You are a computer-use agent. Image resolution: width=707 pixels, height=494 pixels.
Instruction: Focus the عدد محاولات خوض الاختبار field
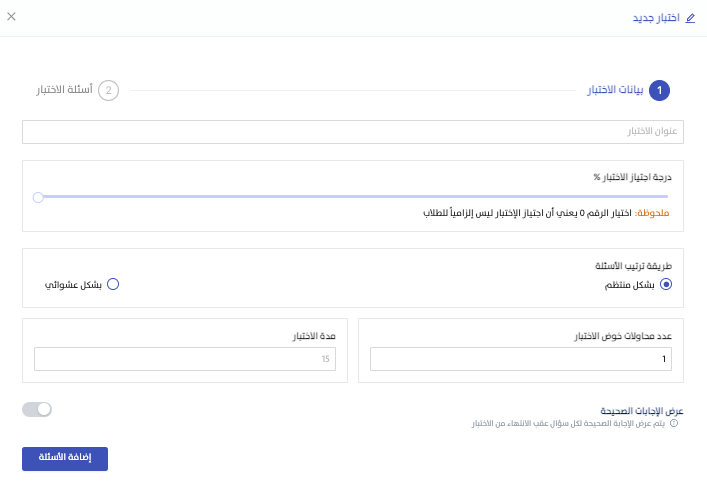tap(520, 359)
